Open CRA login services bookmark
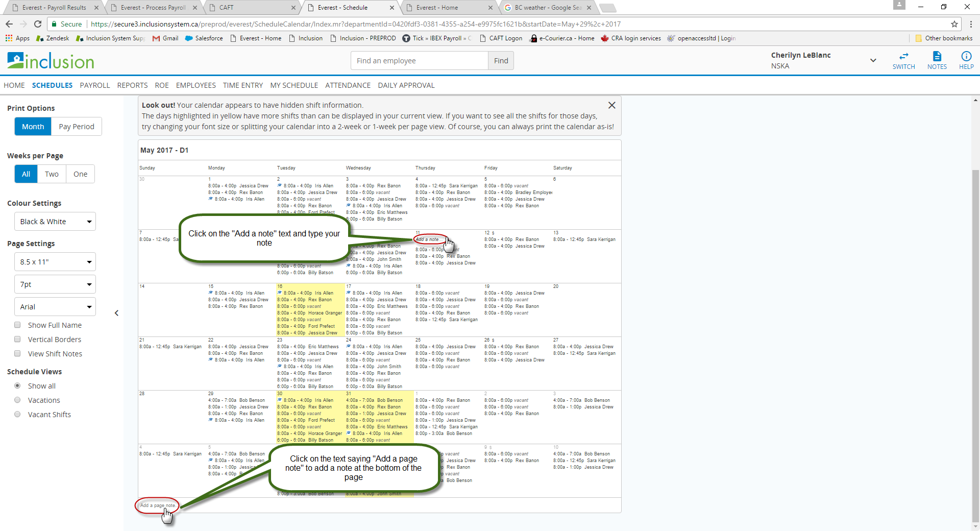Screen dimensions: 980x531 point(631,38)
